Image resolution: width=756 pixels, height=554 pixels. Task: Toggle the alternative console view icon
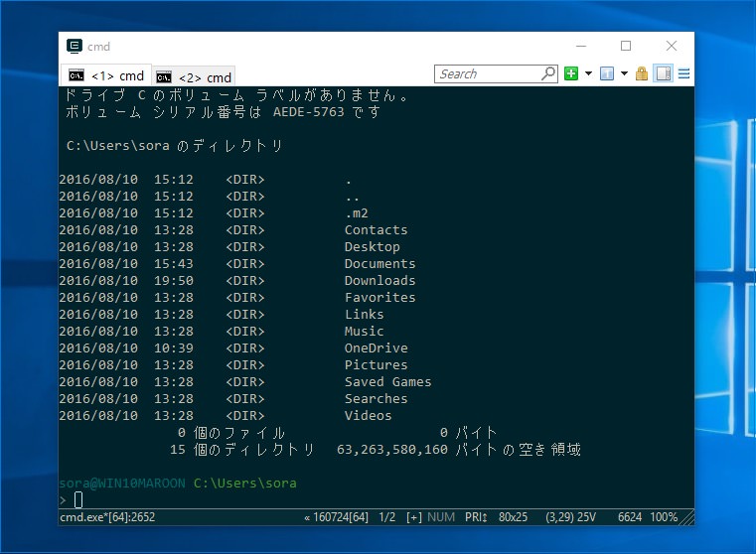click(664, 73)
